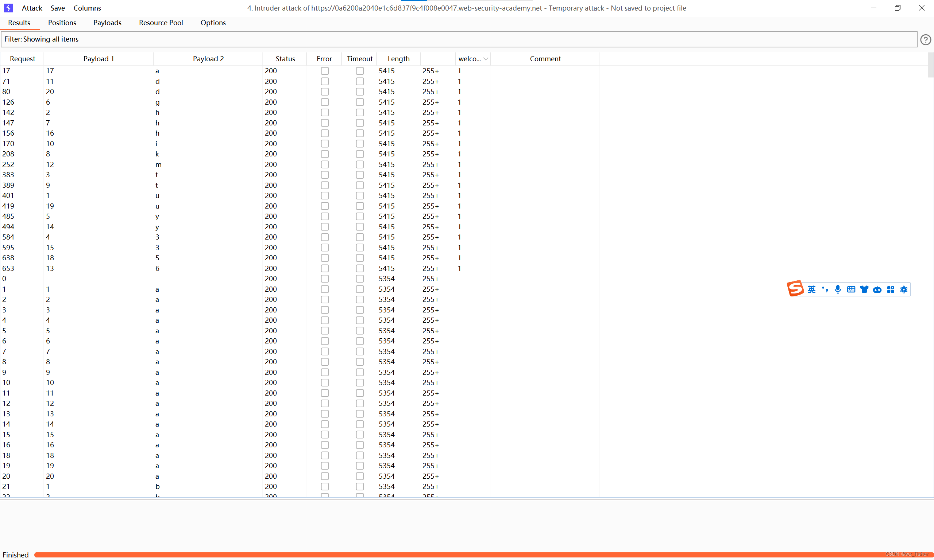Open the Sogou soft keyboard icon
Viewport: 934px width, 560px height.
tap(851, 289)
